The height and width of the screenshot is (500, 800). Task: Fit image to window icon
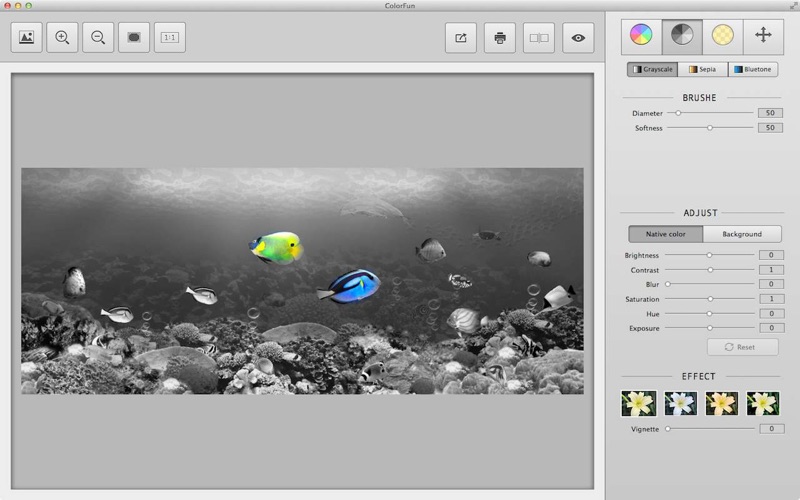point(134,37)
